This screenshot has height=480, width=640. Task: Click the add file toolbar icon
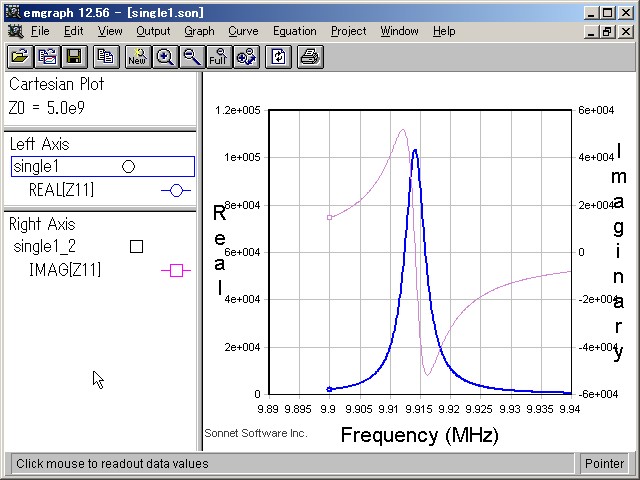47,57
